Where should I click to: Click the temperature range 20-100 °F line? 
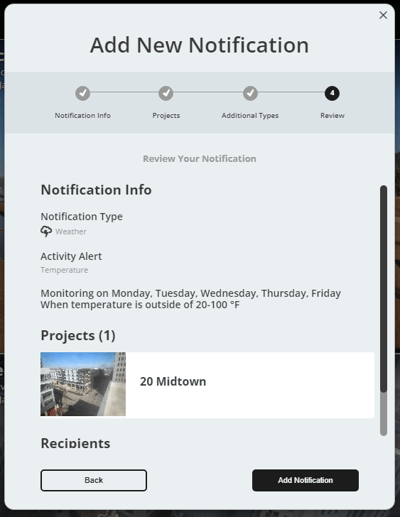click(x=140, y=305)
